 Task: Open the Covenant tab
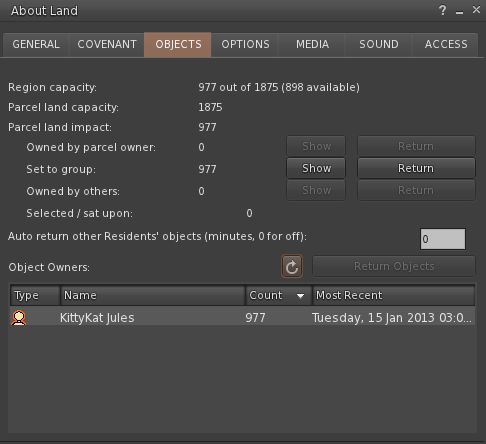click(x=107, y=45)
